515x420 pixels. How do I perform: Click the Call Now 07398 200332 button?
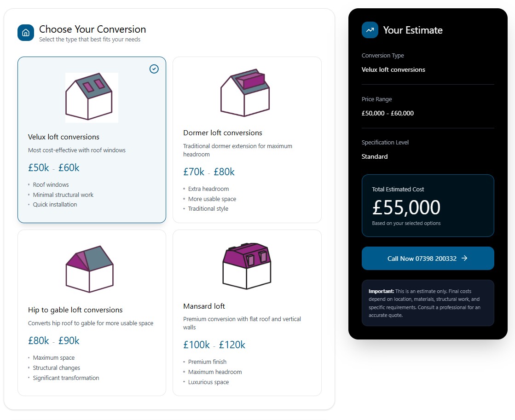428,258
